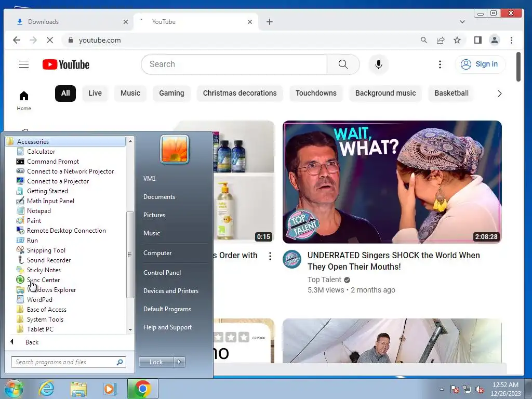Image resolution: width=532 pixels, height=399 pixels.
Task: Expand the Ease of Access folder
Action: point(46,310)
